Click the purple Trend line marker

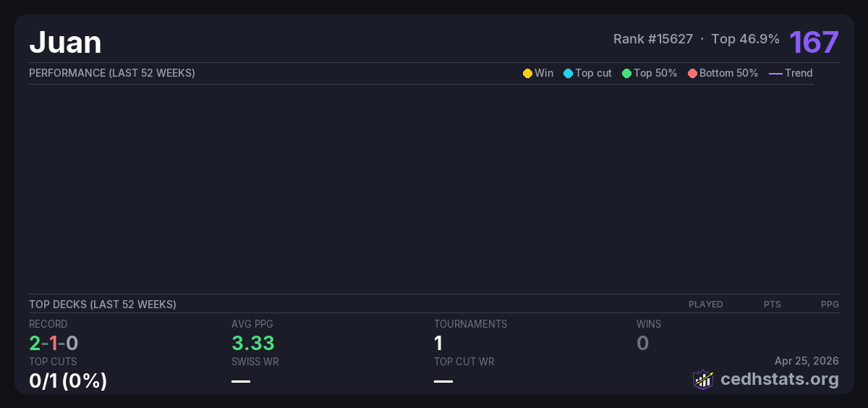775,73
